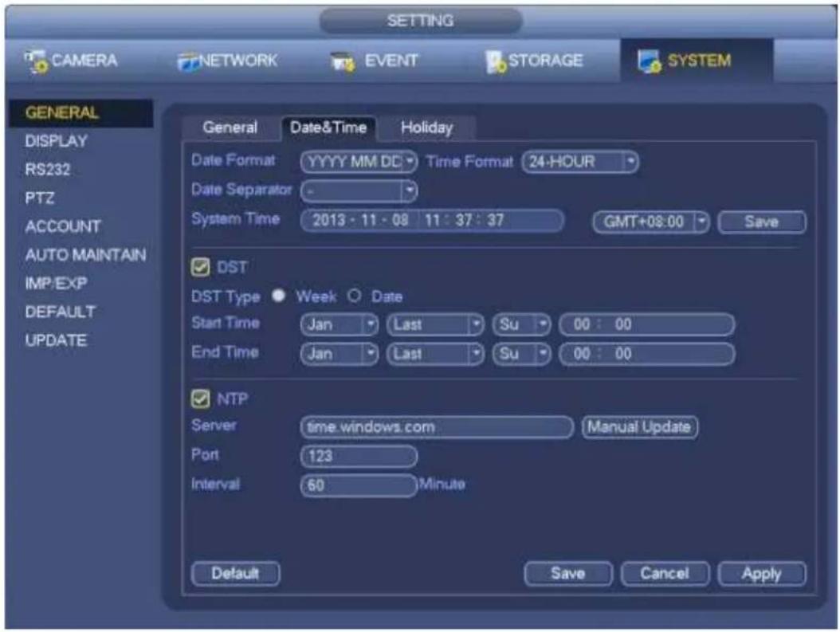This screenshot has width=840, height=632.
Task: Switch to the General sub-tab
Action: tap(230, 128)
